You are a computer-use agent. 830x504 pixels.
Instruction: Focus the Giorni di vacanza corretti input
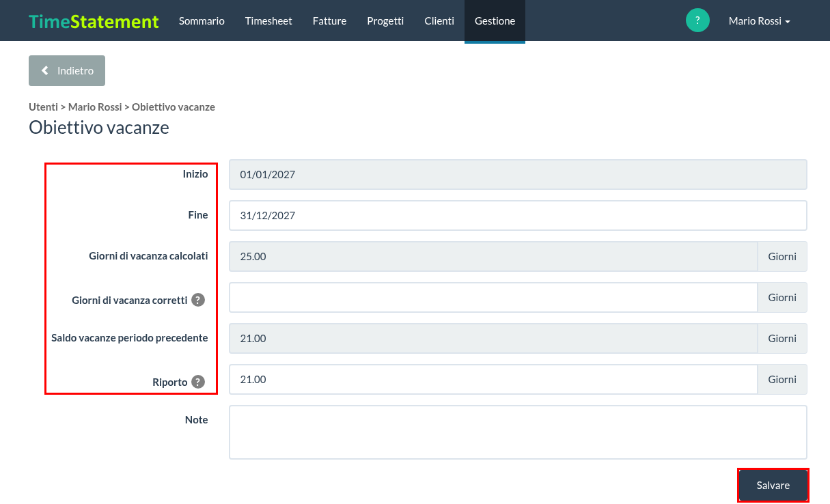point(493,297)
